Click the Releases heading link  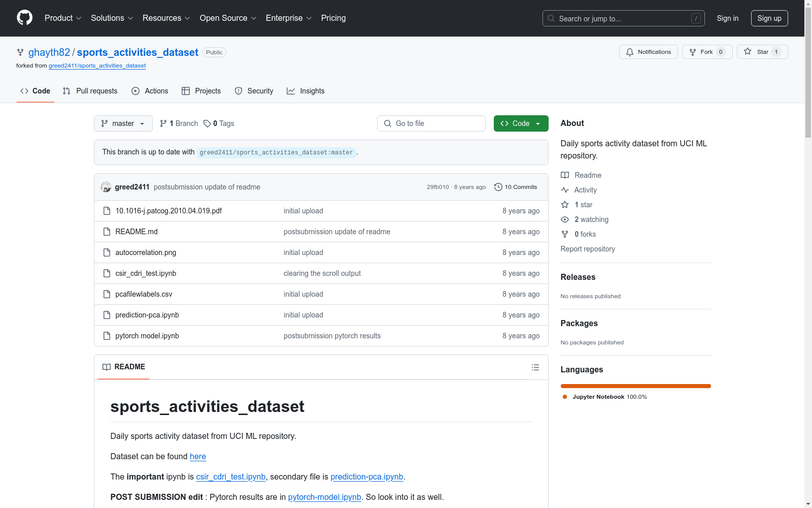pyautogui.click(x=578, y=277)
